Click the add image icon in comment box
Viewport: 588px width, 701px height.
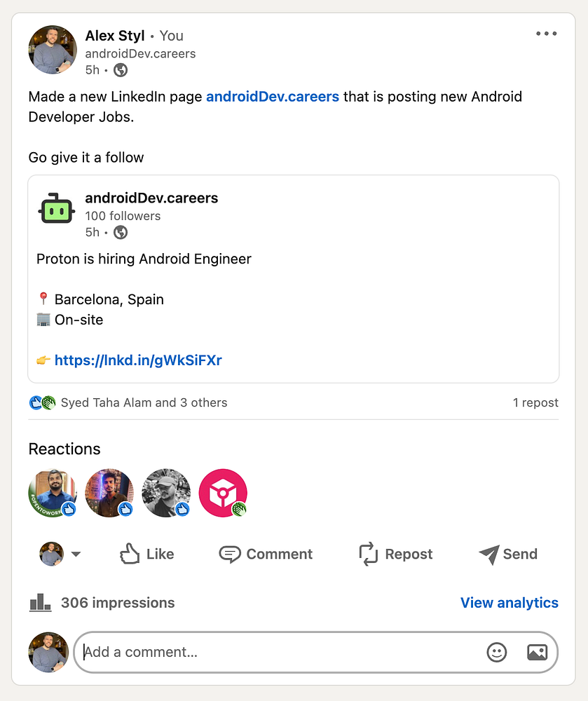click(537, 653)
